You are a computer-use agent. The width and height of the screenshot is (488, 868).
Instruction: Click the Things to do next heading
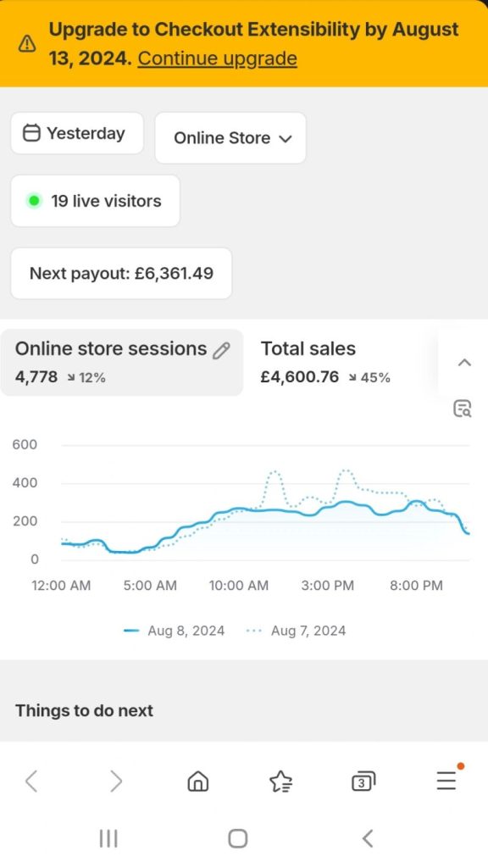(84, 711)
